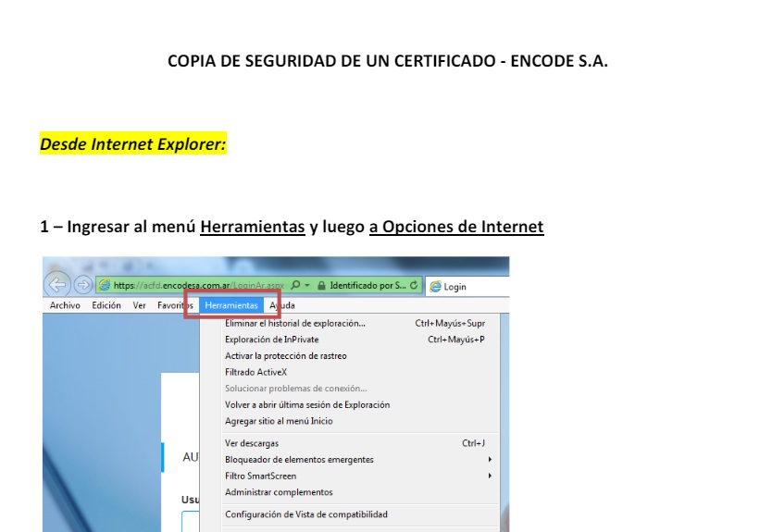
Task: Open the address bar dropdown arrow
Action: coord(307,285)
